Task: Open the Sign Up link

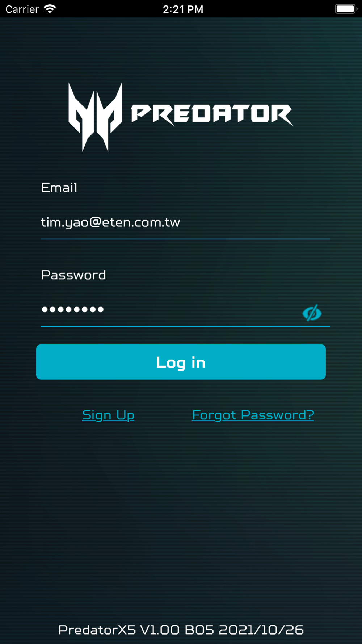Action: point(108,415)
